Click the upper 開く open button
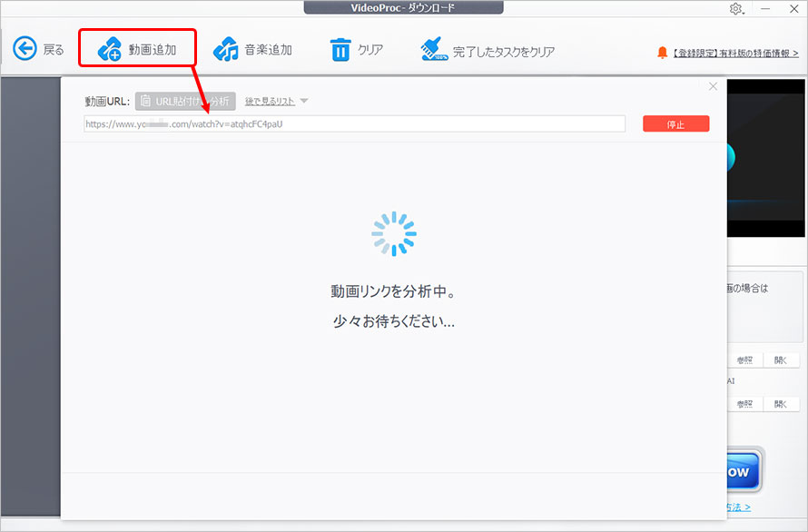The image size is (808, 532). tap(782, 360)
